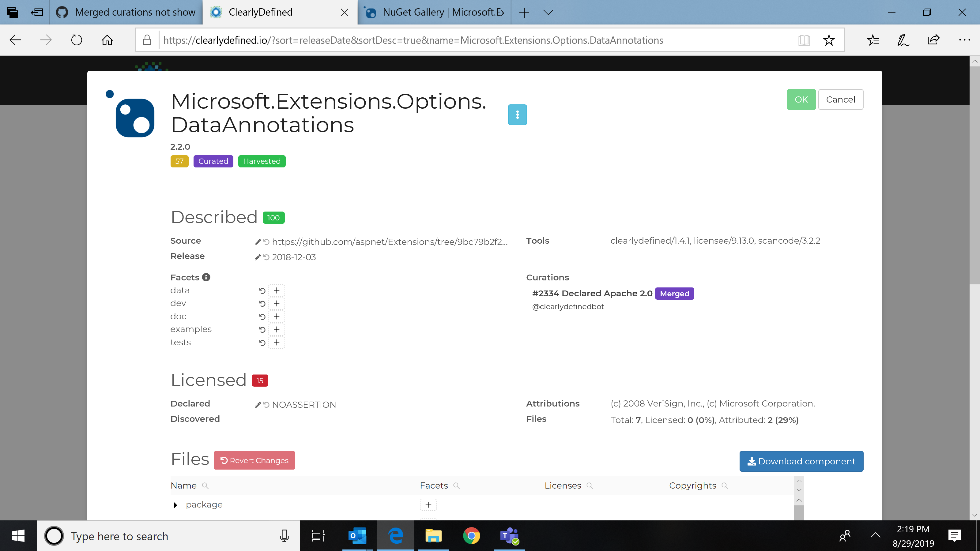Search within the Licenses column

[590, 485]
